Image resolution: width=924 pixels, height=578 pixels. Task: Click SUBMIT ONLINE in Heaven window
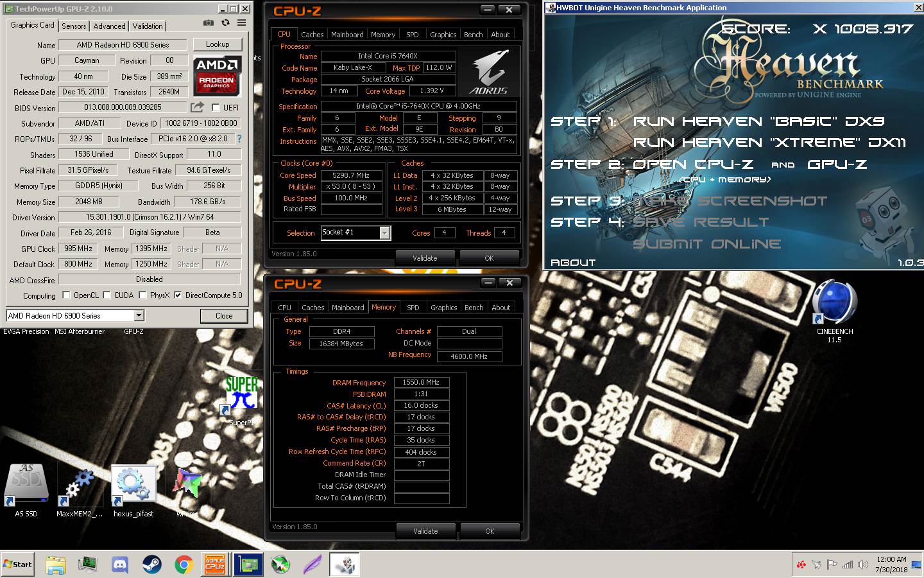coord(706,243)
